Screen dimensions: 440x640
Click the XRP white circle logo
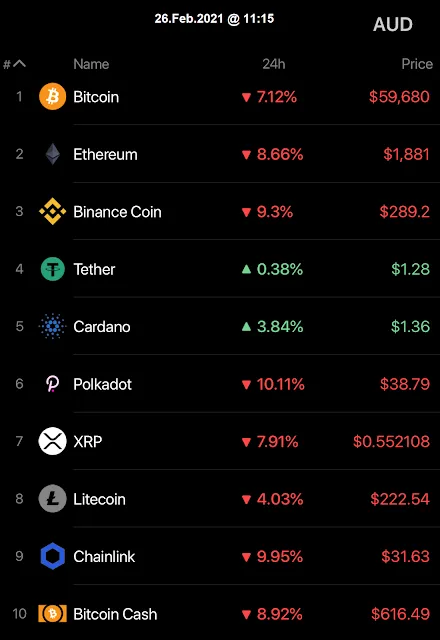coord(52,441)
